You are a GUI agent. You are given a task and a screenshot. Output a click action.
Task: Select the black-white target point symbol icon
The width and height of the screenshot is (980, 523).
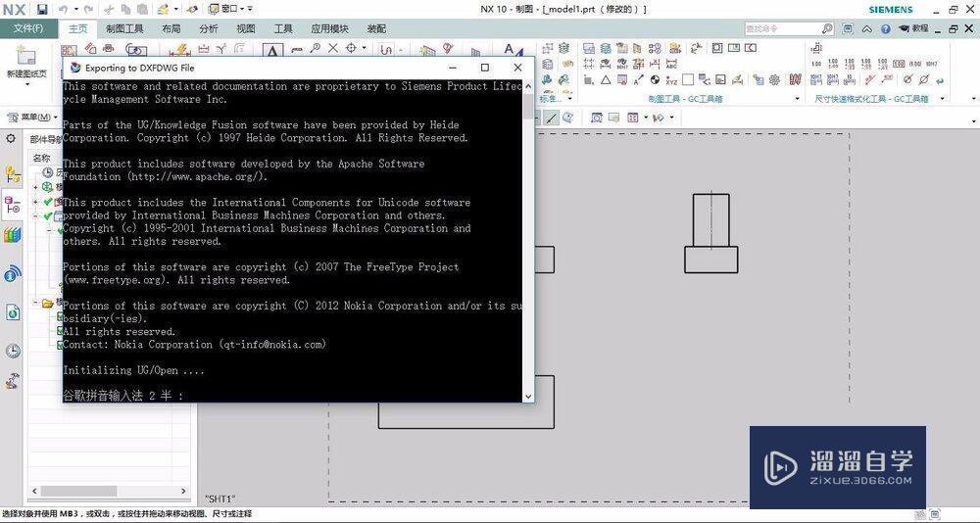pyautogui.click(x=655, y=79)
